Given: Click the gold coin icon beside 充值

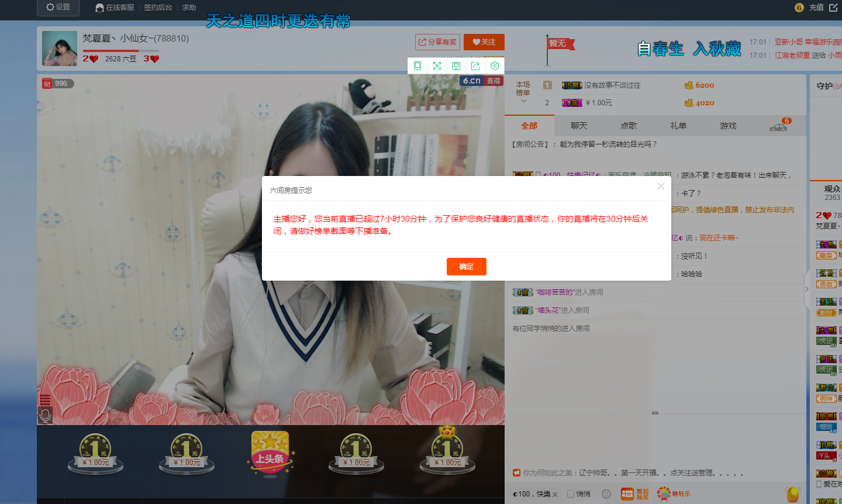Looking at the screenshot, I should coord(799,8).
